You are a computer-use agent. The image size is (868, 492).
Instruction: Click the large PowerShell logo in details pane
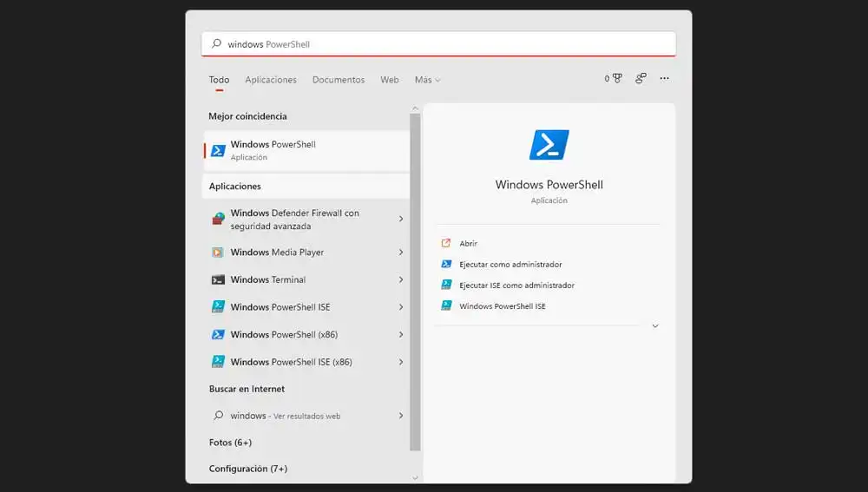tap(549, 145)
